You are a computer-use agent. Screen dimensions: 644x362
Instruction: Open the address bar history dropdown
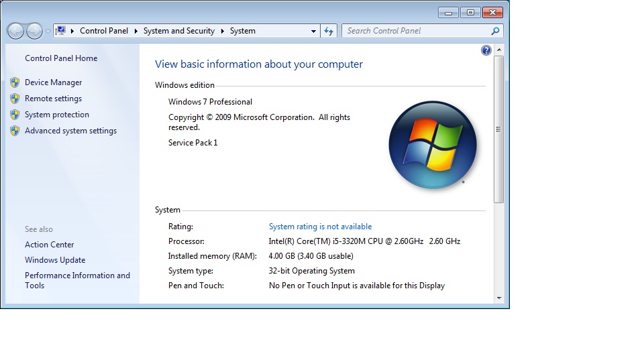coord(313,31)
